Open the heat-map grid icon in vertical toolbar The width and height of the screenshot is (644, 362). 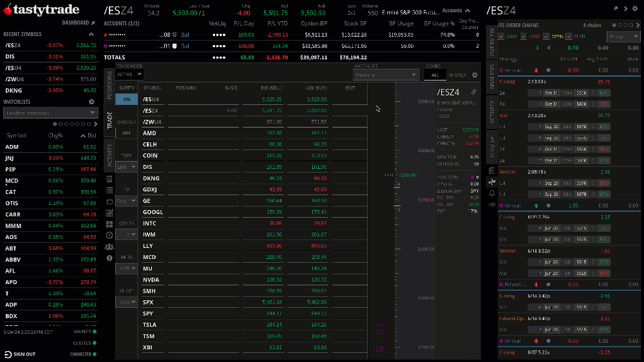(109, 213)
